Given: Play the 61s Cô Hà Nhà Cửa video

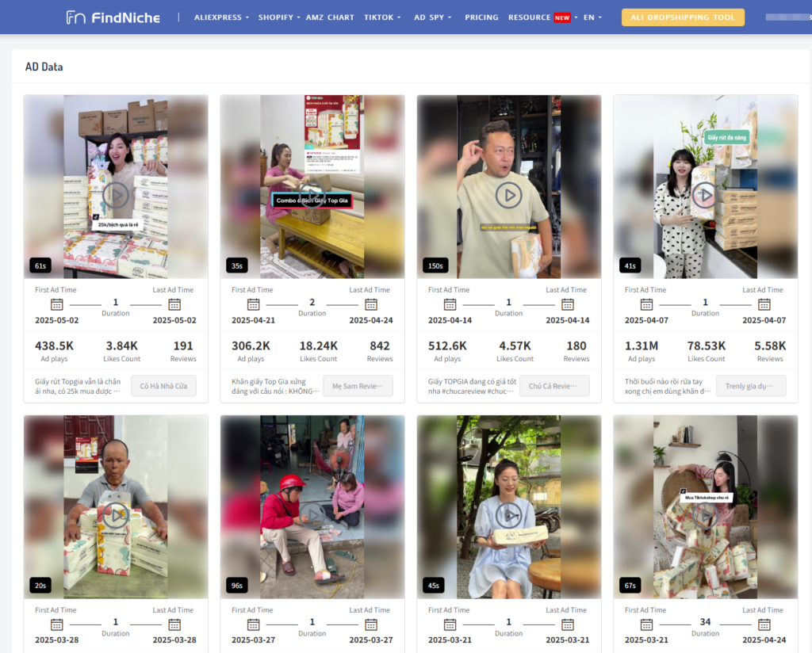Looking at the screenshot, I should click(x=116, y=195).
